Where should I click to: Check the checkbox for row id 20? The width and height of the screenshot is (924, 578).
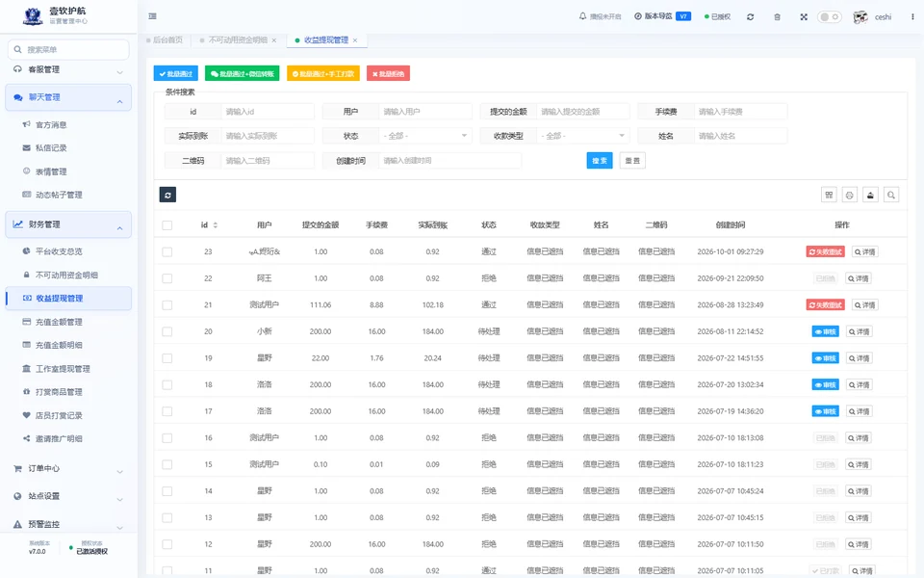click(167, 331)
